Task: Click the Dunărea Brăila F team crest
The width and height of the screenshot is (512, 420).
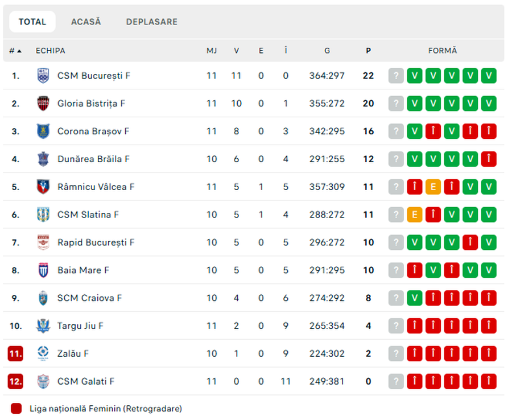Action: [43, 159]
